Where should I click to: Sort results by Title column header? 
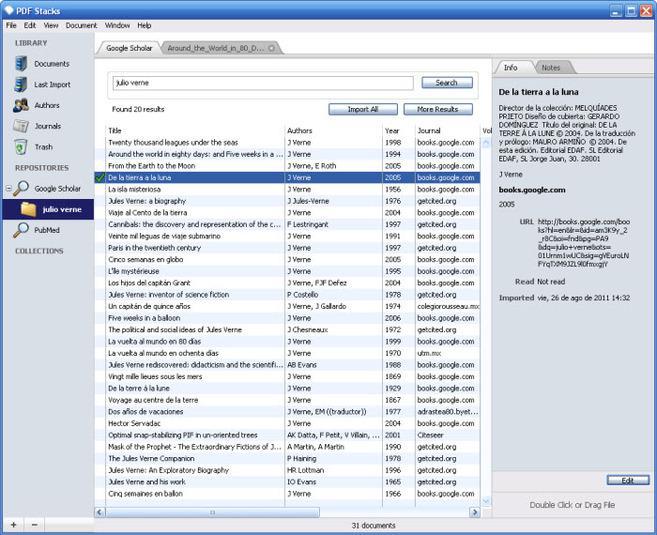coord(195,131)
